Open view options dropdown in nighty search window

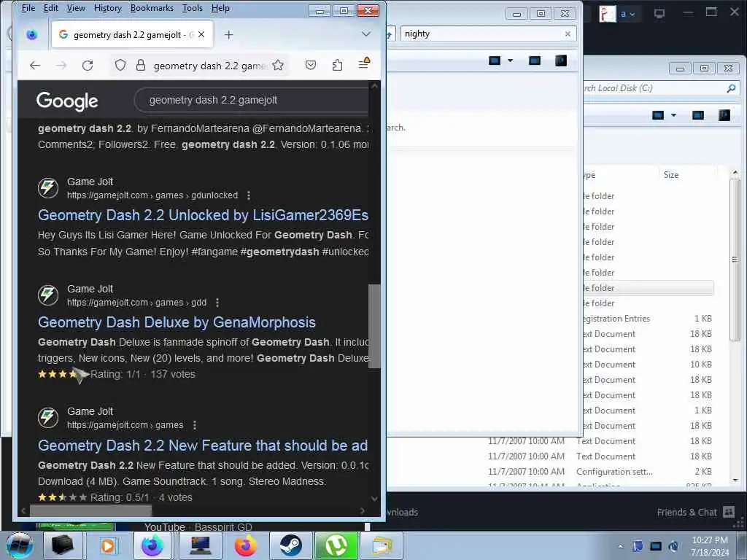pos(510,61)
